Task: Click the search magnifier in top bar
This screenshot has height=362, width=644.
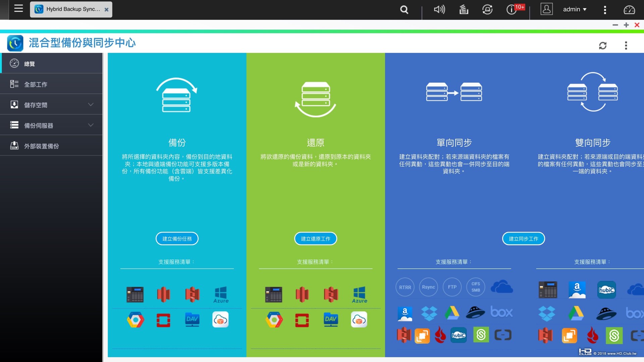Action: [404, 10]
